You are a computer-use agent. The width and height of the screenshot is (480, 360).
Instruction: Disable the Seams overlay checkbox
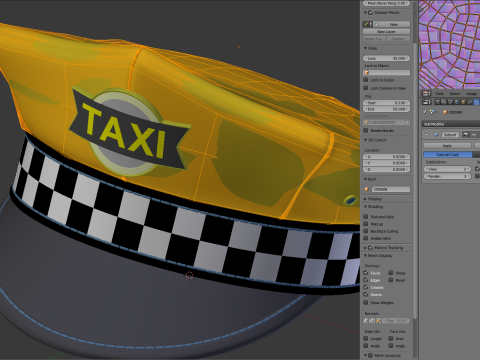point(366,295)
